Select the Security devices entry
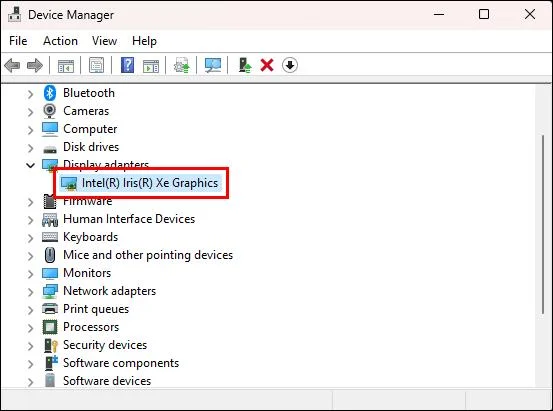The height and width of the screenshot is (411, 553). pyautogui.click(x=105, y=345)
